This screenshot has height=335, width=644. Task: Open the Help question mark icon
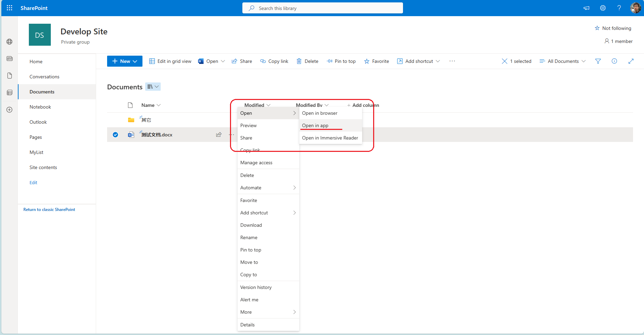619,8
